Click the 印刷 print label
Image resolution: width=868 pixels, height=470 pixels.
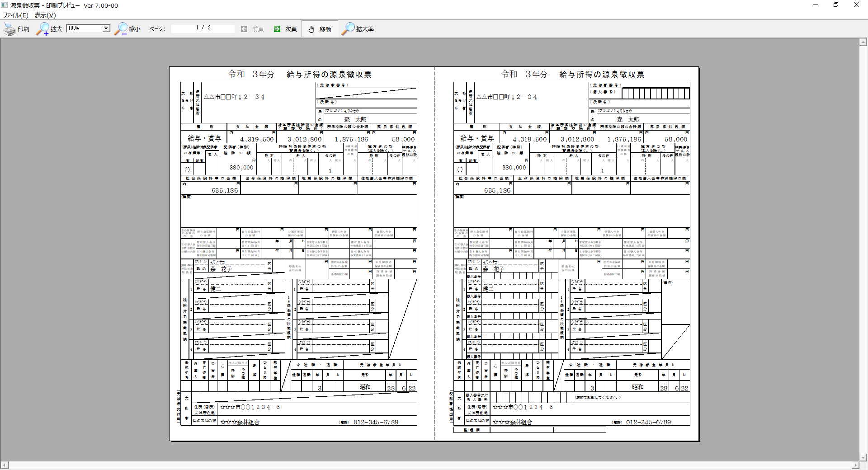24,29
